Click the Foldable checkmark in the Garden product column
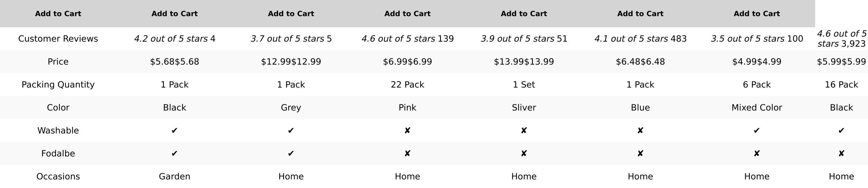Screen dimensions: 868x188 coord(174,154)
